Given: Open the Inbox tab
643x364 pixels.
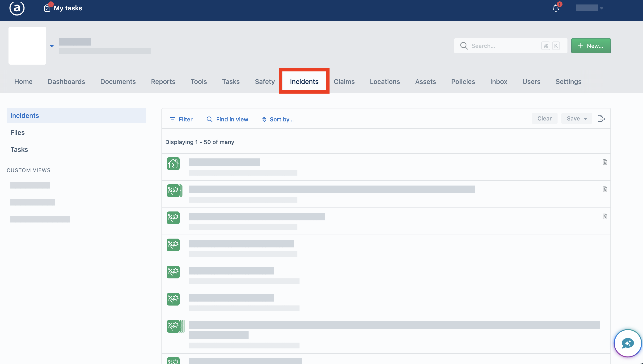Looking at the screenshot, I should coord(499,82).
